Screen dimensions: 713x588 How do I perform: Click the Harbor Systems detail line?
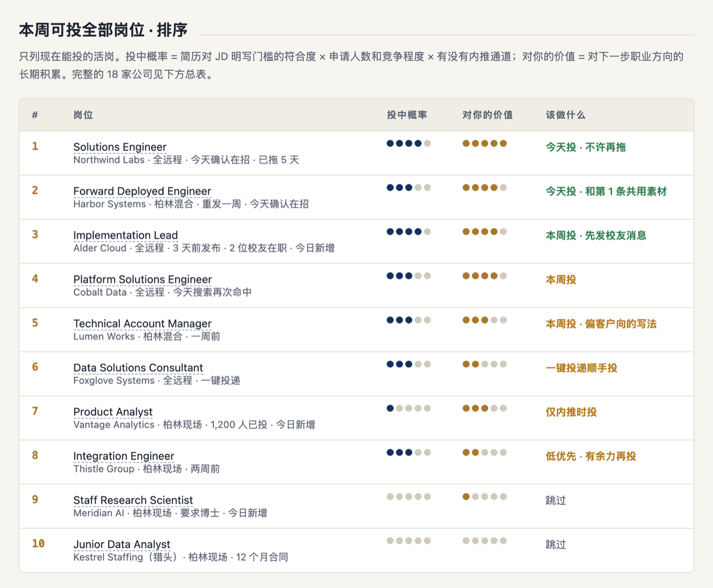pos(191,204)
